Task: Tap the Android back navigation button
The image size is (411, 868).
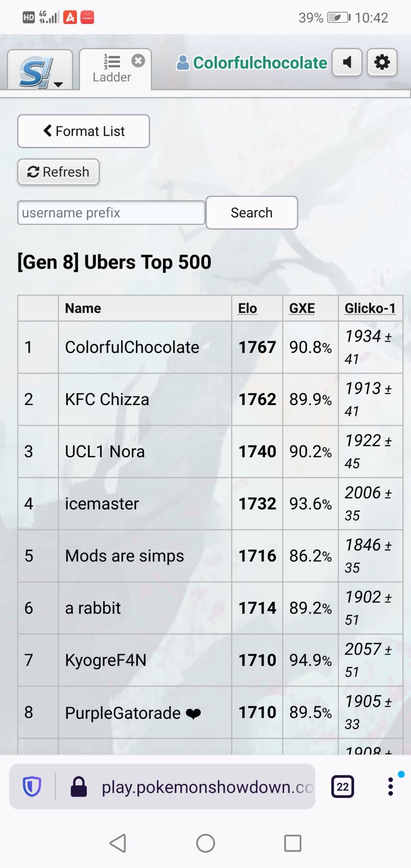Action: (x=118, y=843)
